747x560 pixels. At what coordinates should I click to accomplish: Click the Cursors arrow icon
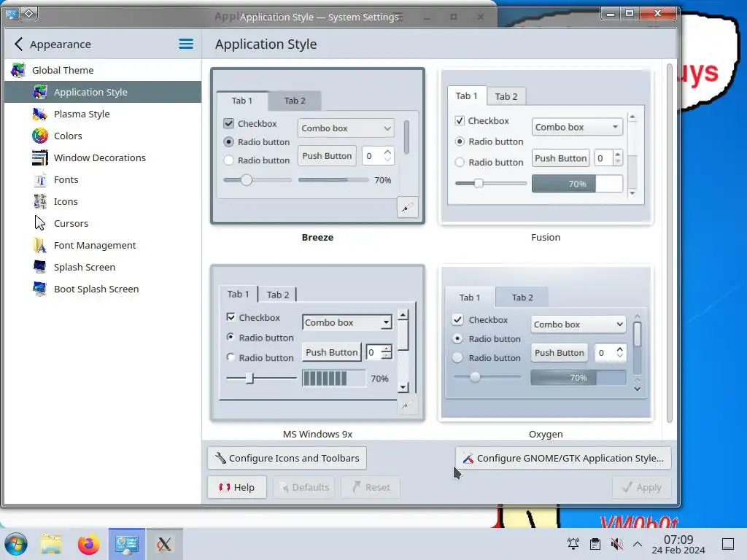click(40, 223)
